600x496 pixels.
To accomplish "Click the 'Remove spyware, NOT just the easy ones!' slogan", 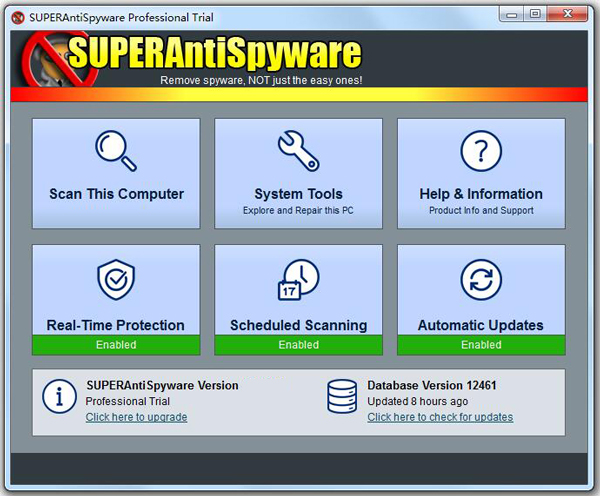I will [261, 80].
